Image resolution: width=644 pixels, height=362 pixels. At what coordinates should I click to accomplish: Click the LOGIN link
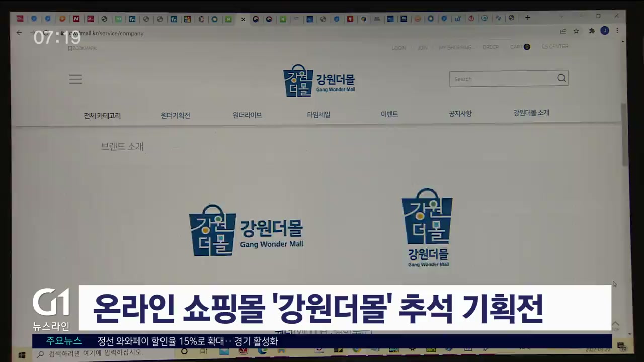398,48
